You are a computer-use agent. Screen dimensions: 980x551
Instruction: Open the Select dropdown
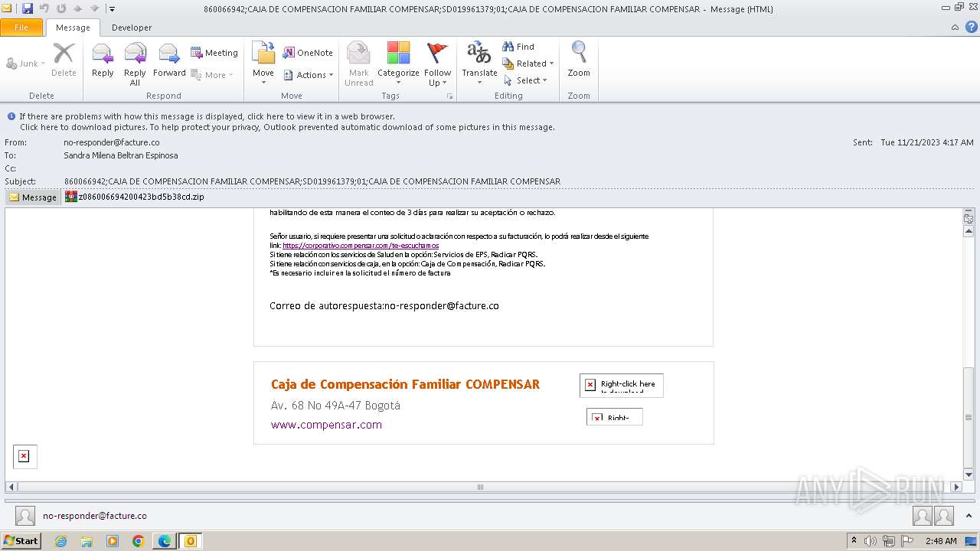[x=525, y=80]
